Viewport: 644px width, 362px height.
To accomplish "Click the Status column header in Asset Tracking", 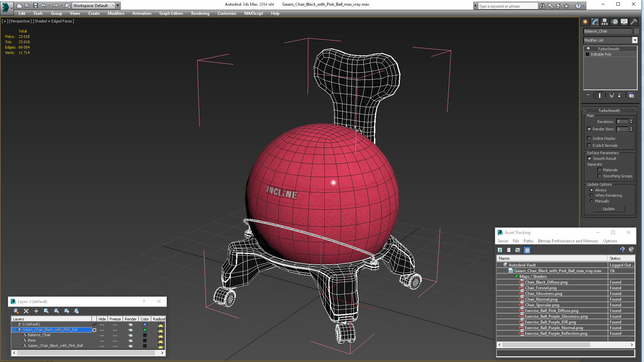I will pyautogui.click(x=621, y=258).
